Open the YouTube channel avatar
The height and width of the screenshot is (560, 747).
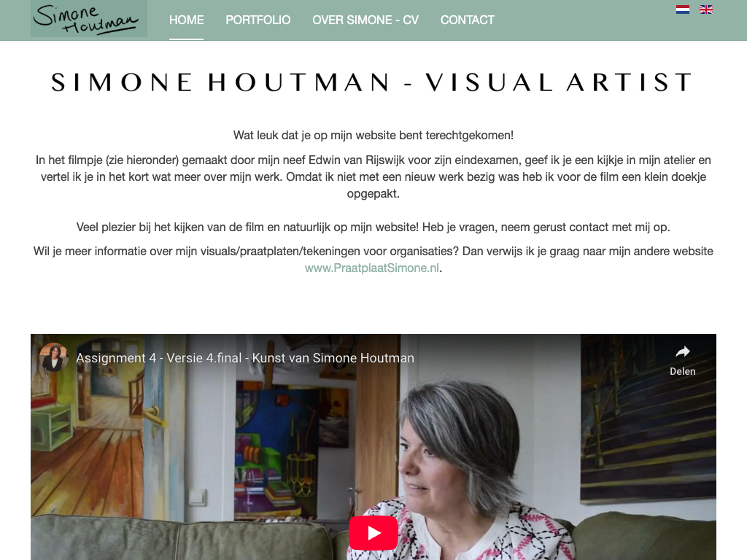click(53, 357)
